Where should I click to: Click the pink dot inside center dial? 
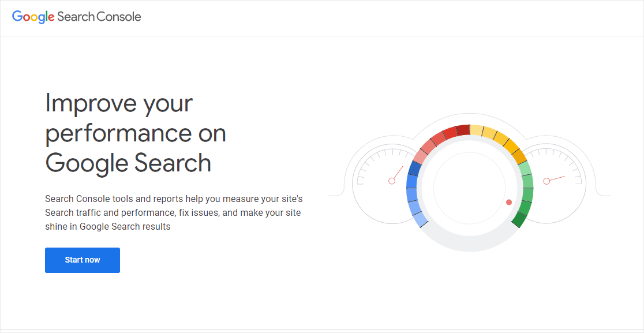509,202
